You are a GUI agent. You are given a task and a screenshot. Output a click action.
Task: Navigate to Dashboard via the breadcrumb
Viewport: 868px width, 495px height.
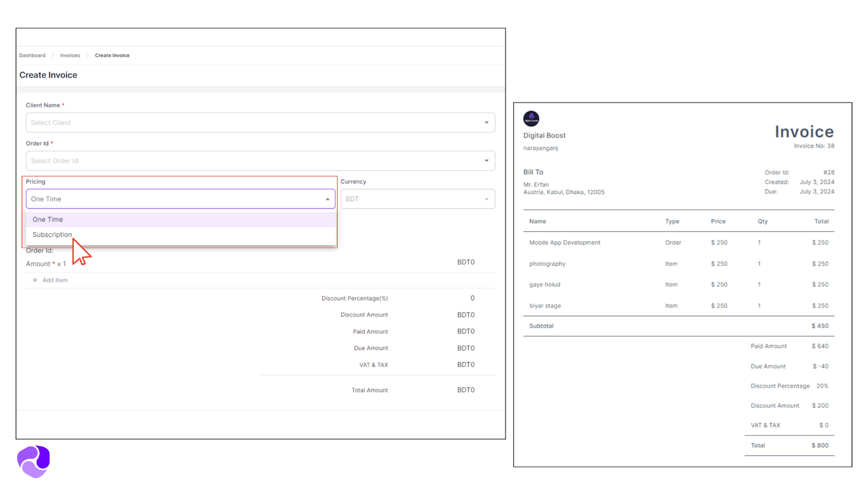click(32, 55)
